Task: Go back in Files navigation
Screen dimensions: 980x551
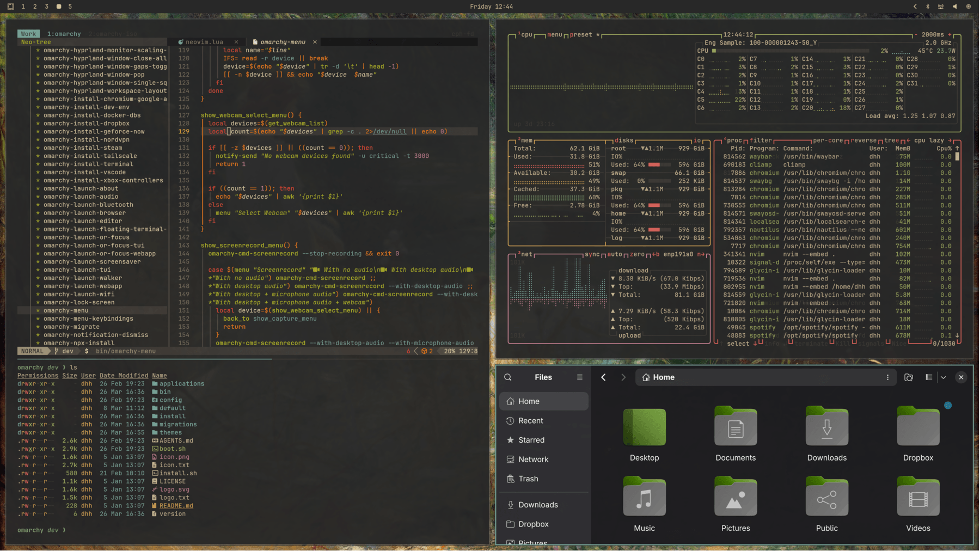Action: [603, 377]
